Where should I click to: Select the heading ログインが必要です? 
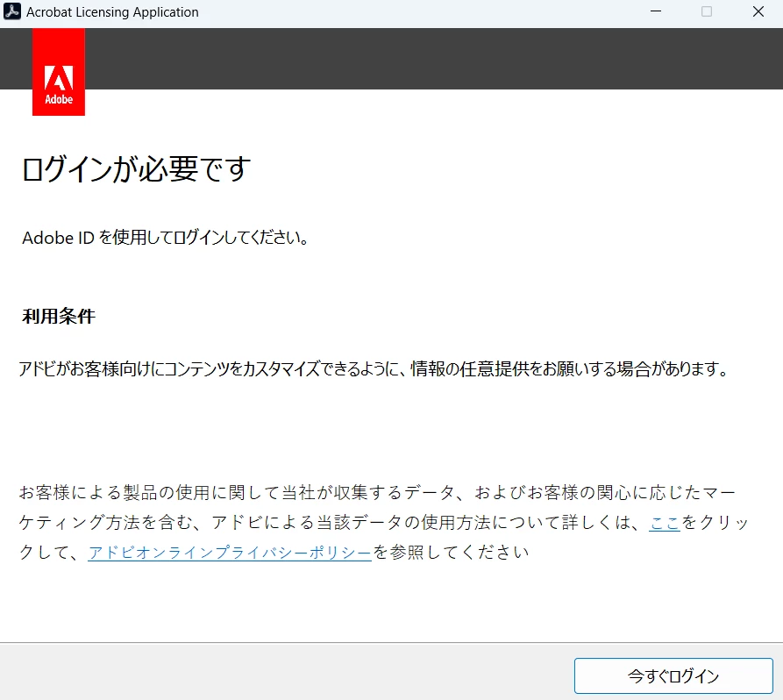pyautogui.click(x=136, y=169)
